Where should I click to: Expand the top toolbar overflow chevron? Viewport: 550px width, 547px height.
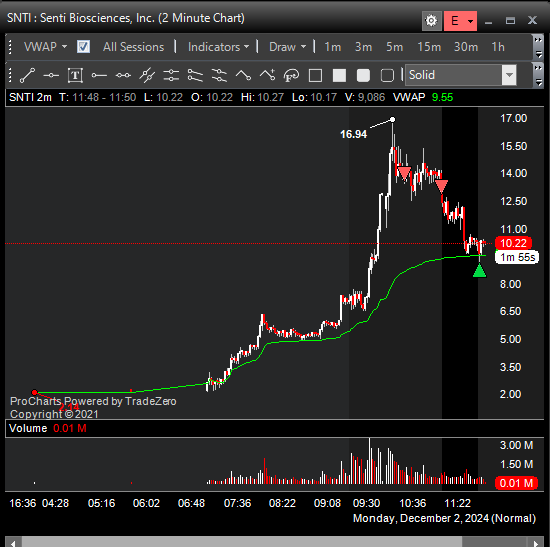pos(538,40)
